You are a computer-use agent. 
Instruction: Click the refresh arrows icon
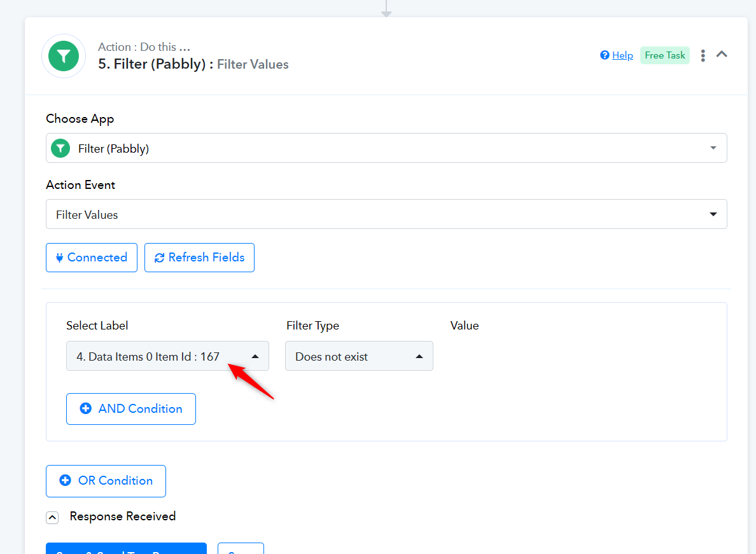coord(160,258)
